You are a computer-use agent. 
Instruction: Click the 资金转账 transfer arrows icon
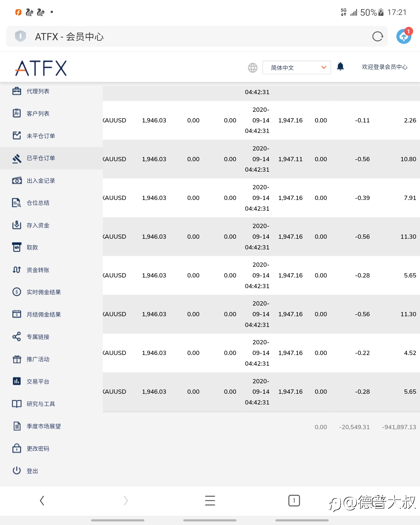[x=17, y=270]
